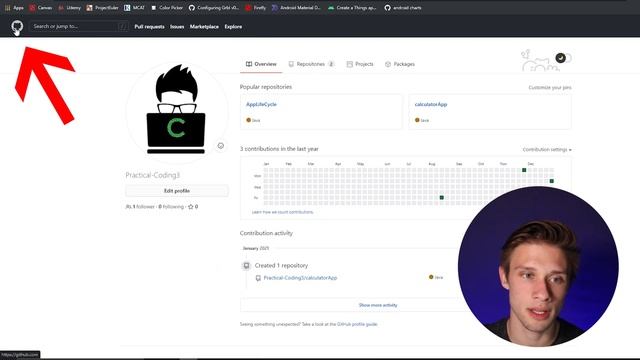640x360 pixels.
Task: Open the AppLifeCycle repository
Action: click(261, 104)
